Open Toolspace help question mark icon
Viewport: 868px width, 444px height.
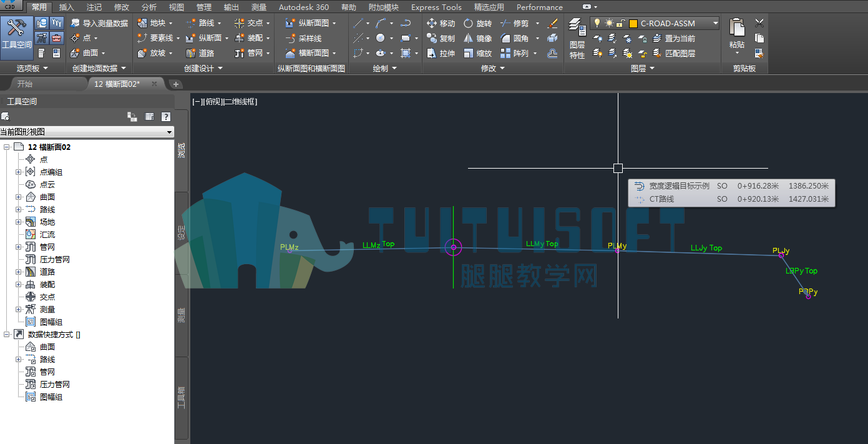point(166,116)
